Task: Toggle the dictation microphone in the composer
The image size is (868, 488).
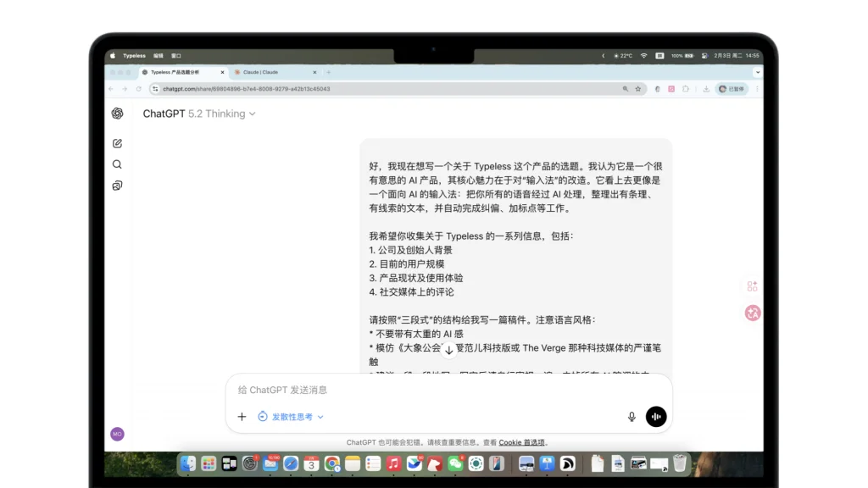Action: 632,416
